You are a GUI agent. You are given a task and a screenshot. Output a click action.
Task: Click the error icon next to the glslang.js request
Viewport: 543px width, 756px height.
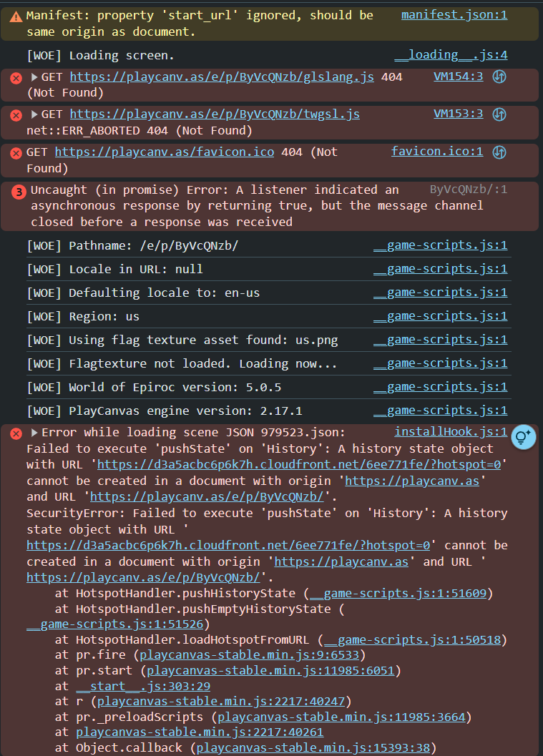[16, 77]
